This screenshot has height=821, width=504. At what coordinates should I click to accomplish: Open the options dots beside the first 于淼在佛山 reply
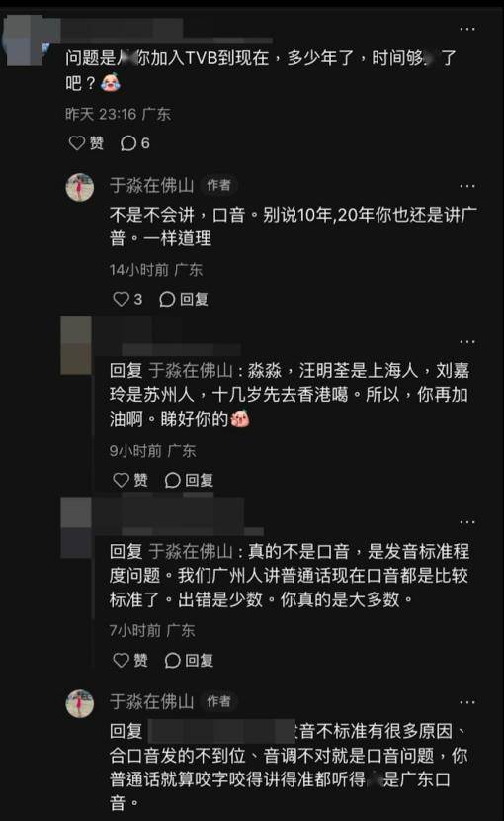(x=466, y=186)
